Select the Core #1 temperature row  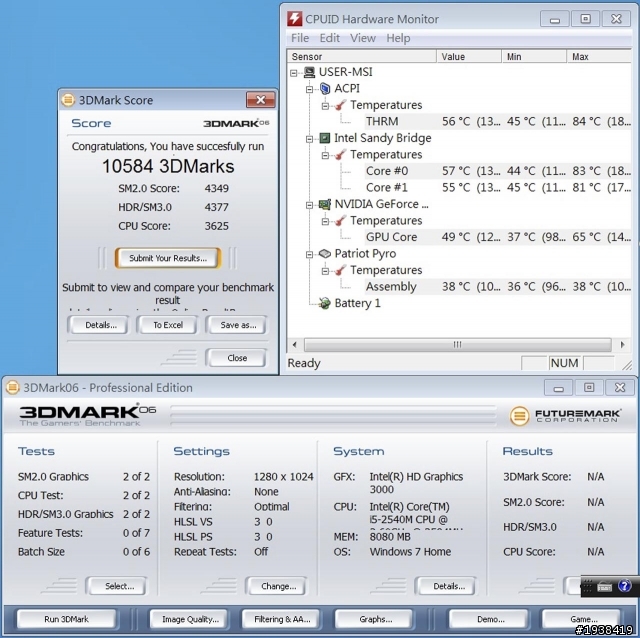pos(498,187)
